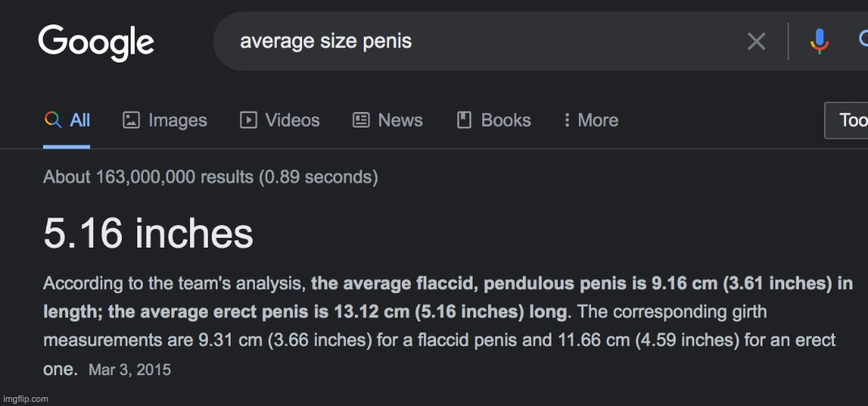Click the Images tab picture icon
Screen dimensions: 868x406
point(131,120)
